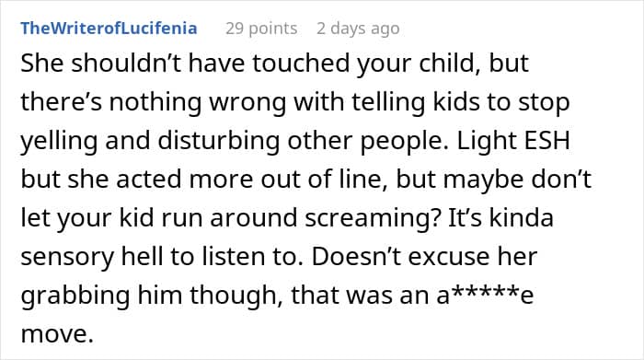Click the 29 points score label
Viewport: 644px width, 360px height.
pos(261,29)
